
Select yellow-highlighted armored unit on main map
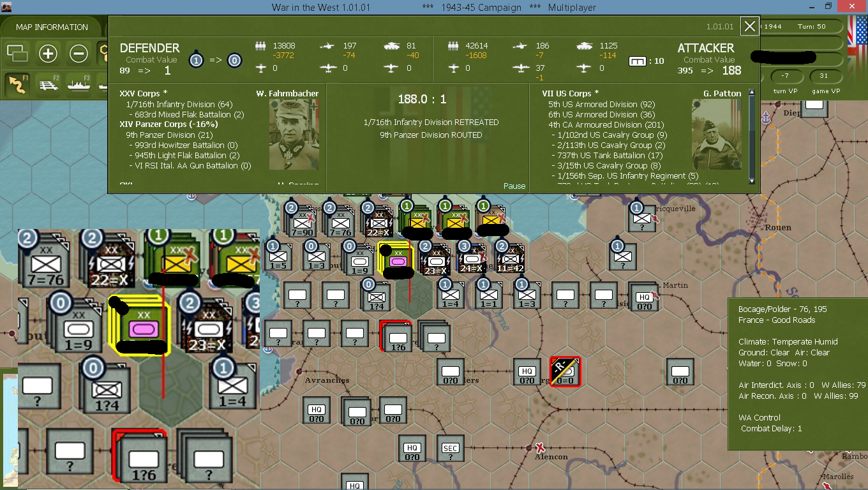(x=396, y=258)
